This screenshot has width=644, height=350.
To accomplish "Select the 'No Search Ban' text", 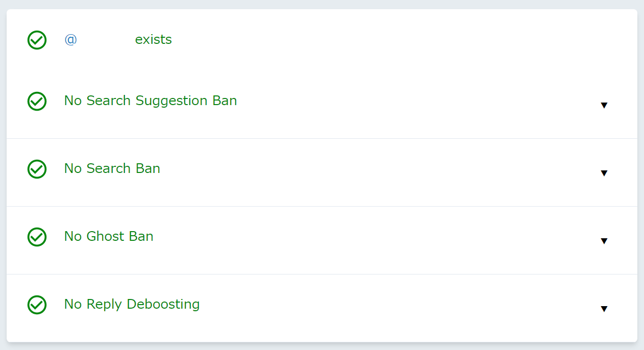I will click(112, 168).
